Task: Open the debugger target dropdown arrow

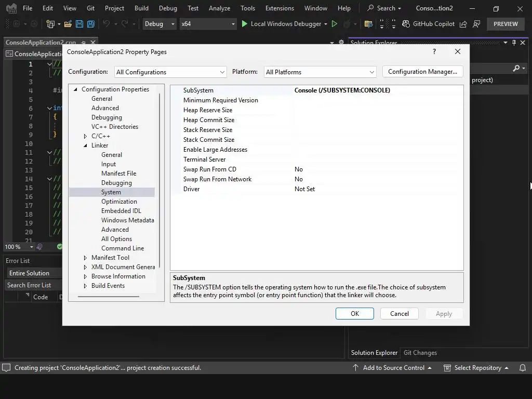Action: pos(326,24)
